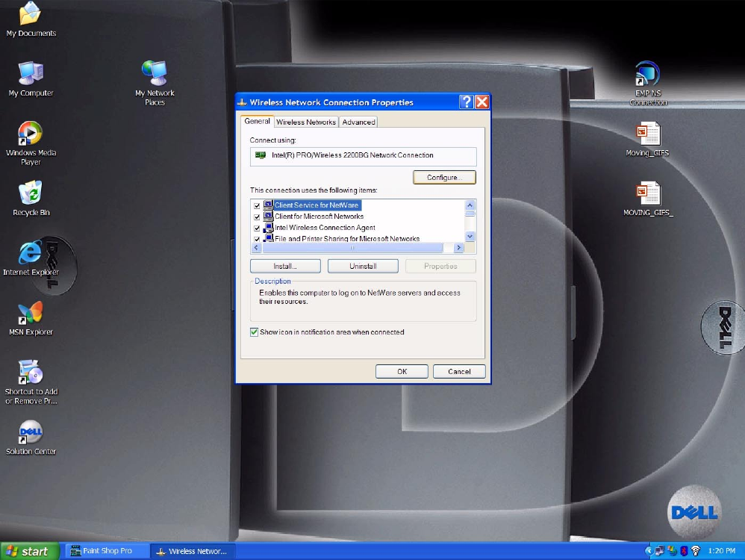
Task: Click the network adapter card icon
Action: click(261, 155)
